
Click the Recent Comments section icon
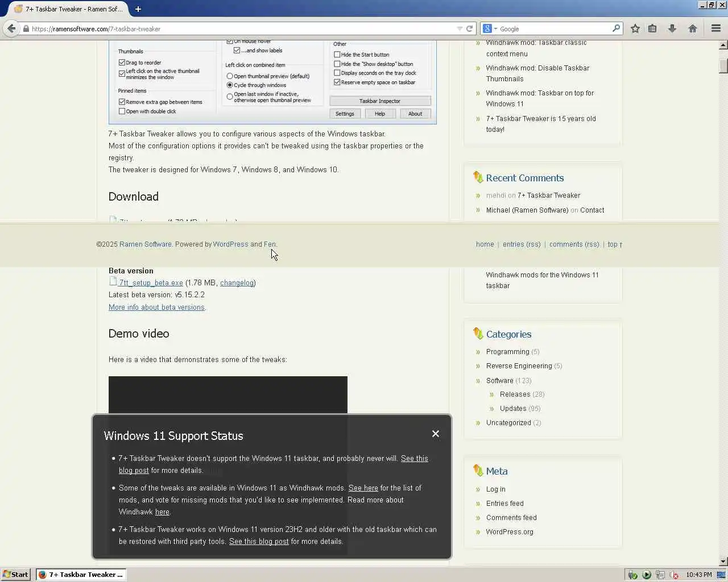(478, 177)
